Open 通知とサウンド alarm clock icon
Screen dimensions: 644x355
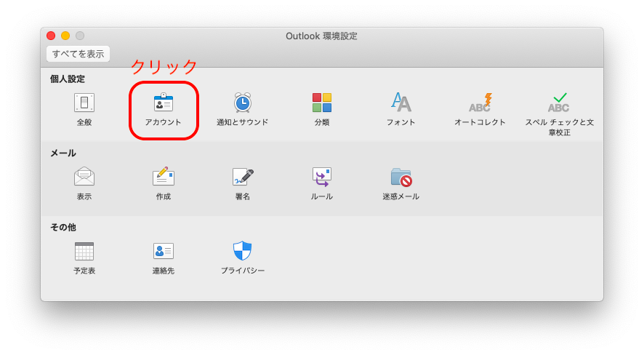click(x=242, y=103)
